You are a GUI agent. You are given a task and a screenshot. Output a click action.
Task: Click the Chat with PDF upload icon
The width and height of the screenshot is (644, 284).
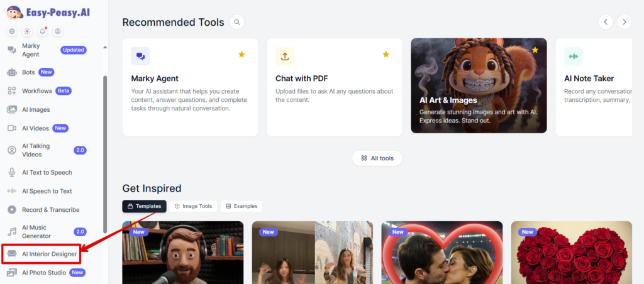285,56
